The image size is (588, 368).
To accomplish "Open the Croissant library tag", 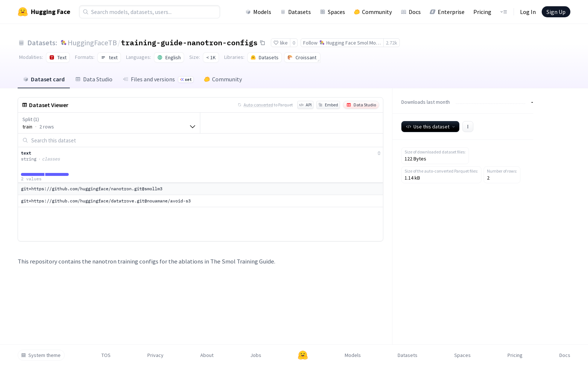I will tap(302, 57).
